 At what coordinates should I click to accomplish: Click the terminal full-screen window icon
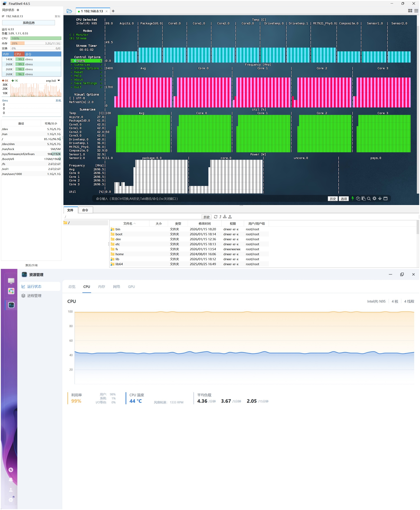[385, 199]
